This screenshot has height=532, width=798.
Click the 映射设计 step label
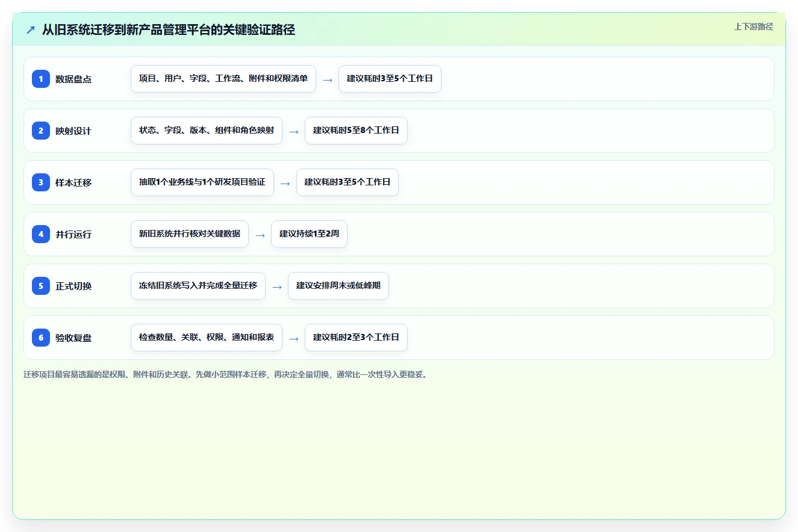pyautogui.click(x=73, y=131)
